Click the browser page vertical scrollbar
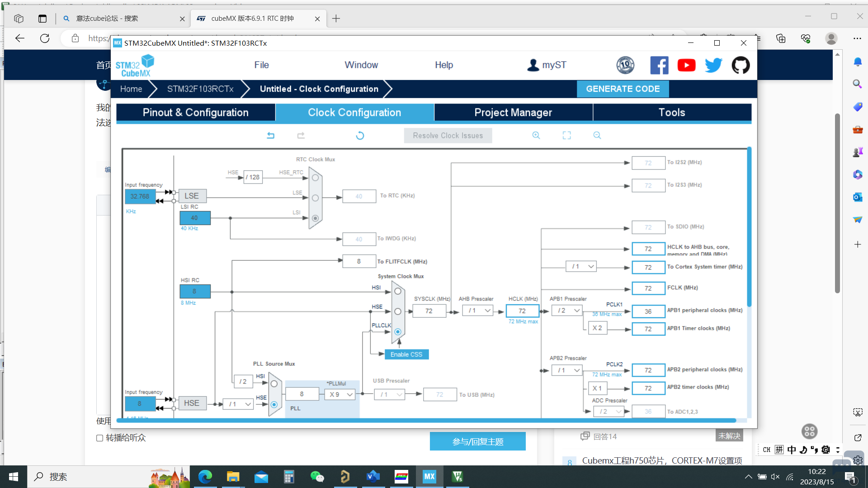 [837, 203]
